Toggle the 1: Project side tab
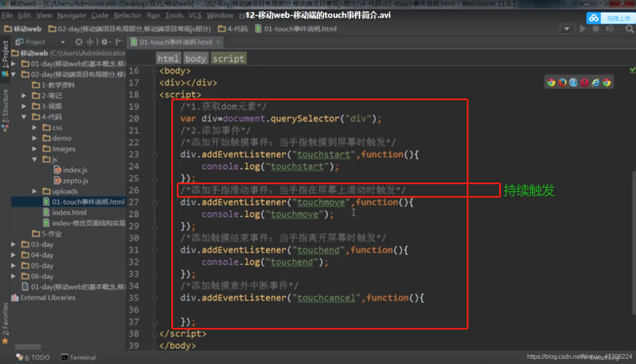Screen dimensions: 636x364 (x=5, y=55)
